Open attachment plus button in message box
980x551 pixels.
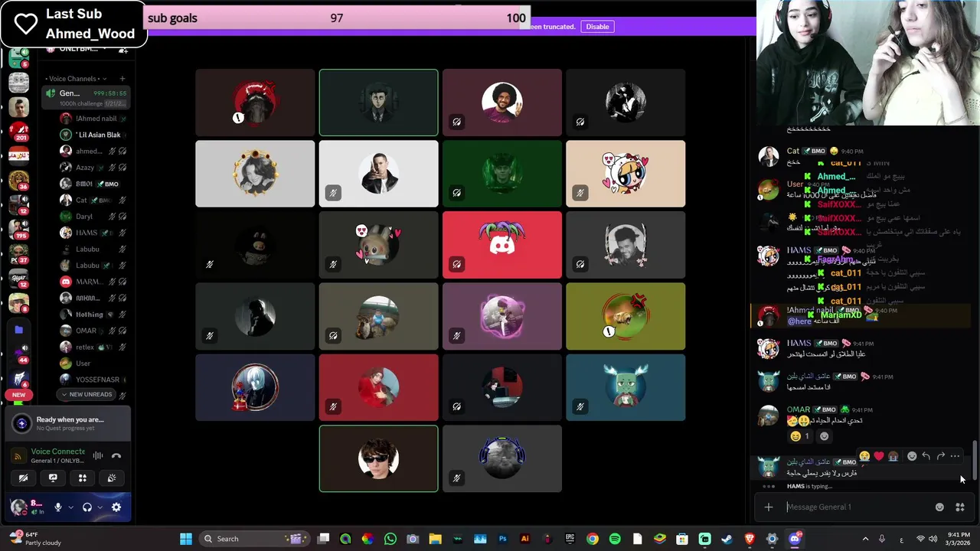(769, 507)
